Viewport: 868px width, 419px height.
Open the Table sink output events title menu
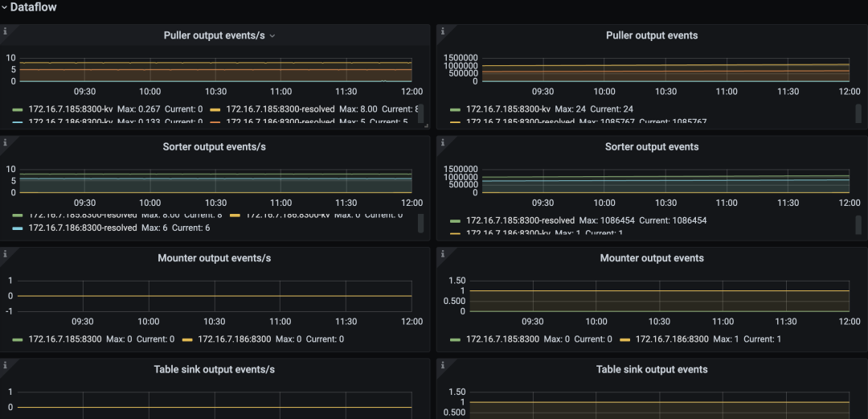pos(651,370)
